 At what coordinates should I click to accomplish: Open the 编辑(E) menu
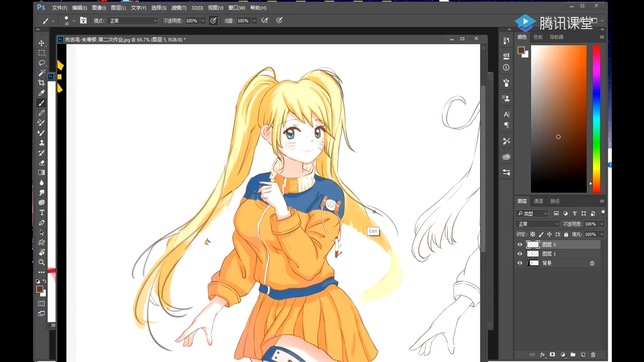click(x=79, y=8)
